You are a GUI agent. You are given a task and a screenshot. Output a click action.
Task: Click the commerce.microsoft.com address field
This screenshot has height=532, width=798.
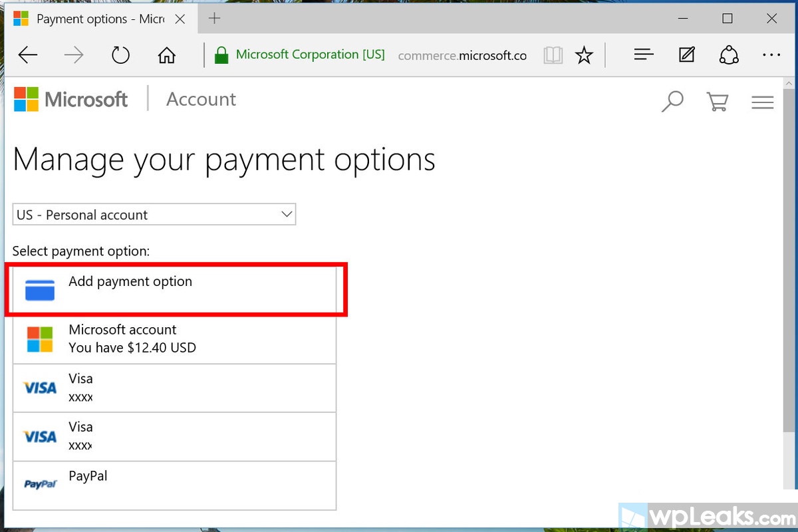coord(462,56)
